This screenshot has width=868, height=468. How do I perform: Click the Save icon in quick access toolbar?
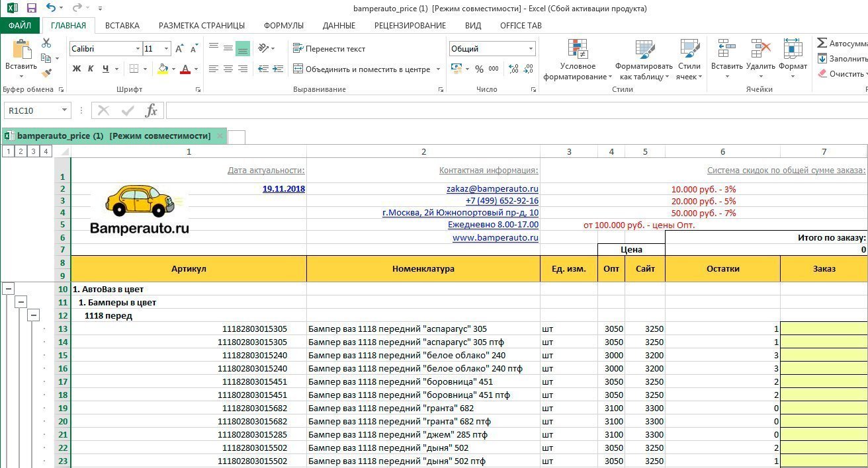click(31, 9)
